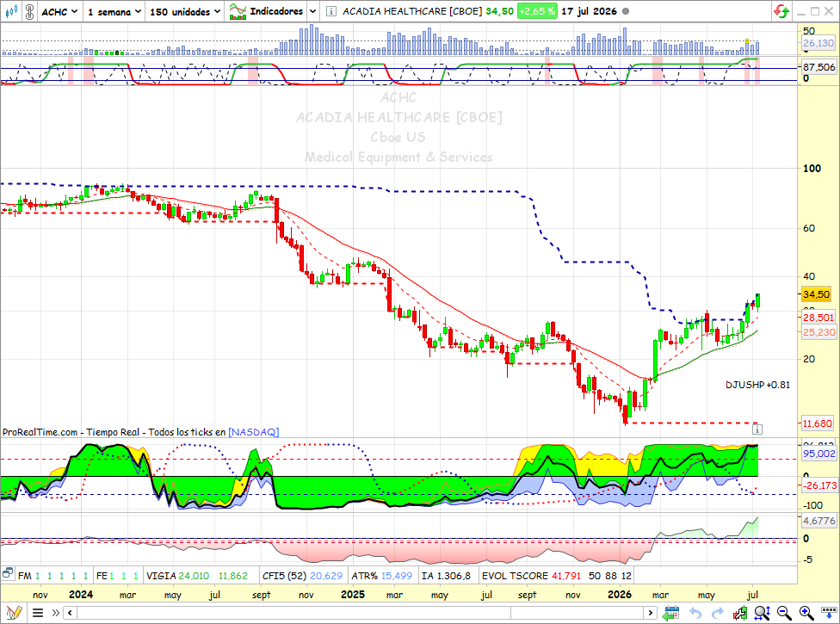Open the go-to-date calendar icon
This screenshot has height=624, width=840.
point(670,612)
